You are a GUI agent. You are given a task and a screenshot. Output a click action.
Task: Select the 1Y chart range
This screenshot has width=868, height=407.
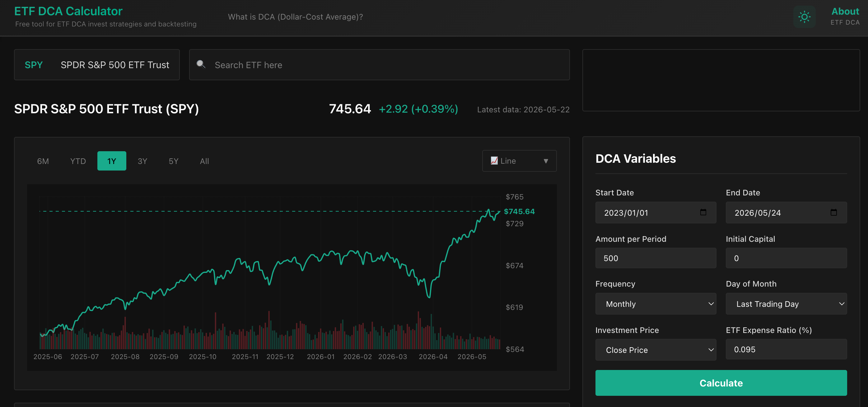[x=111, y=161]
